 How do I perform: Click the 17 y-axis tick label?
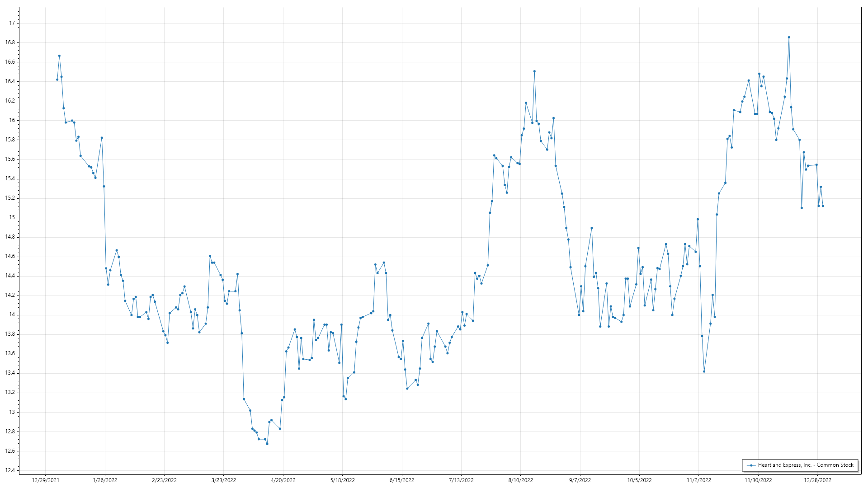point(12,23)
